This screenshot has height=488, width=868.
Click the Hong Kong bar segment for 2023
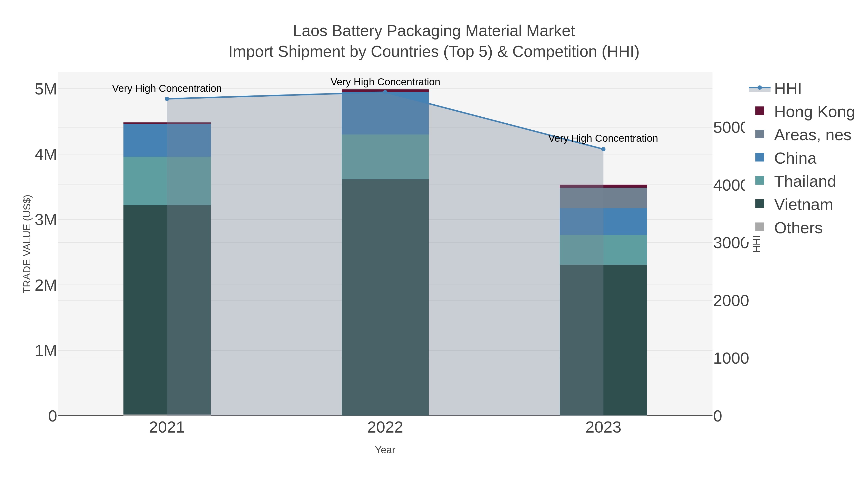click(x=603, y=186)
